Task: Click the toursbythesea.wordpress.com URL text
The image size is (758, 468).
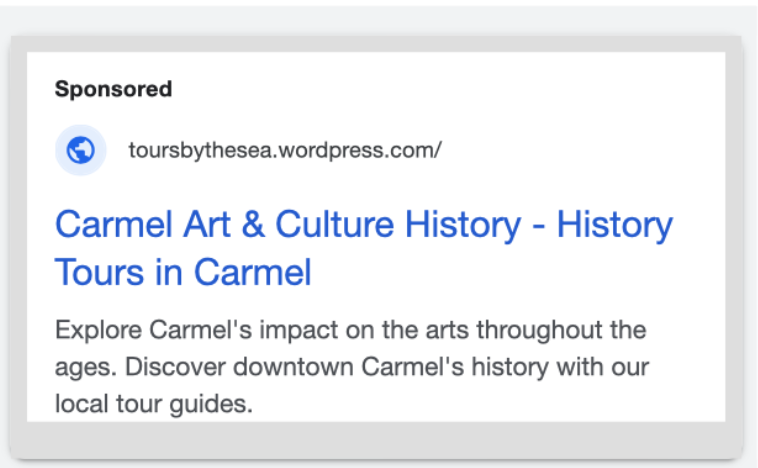Action: (285, 150)
